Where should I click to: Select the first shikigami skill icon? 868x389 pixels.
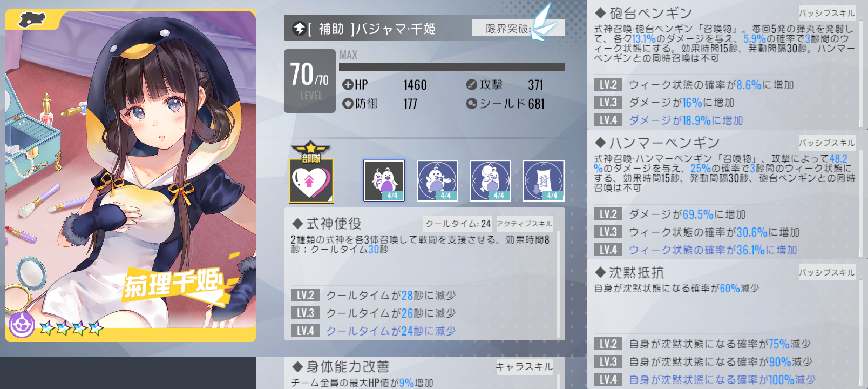click(384, 180)
